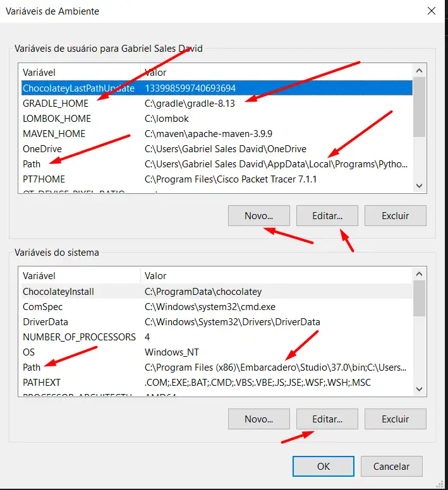Select the GRADLE_HOME user variable
This screenshot has width=448, height=490.
[56, 104]
